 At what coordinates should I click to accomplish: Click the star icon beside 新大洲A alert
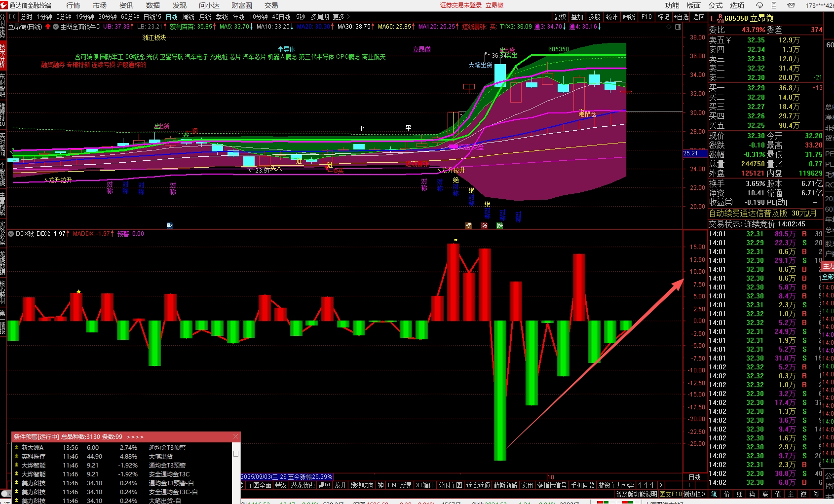(16, 447)
